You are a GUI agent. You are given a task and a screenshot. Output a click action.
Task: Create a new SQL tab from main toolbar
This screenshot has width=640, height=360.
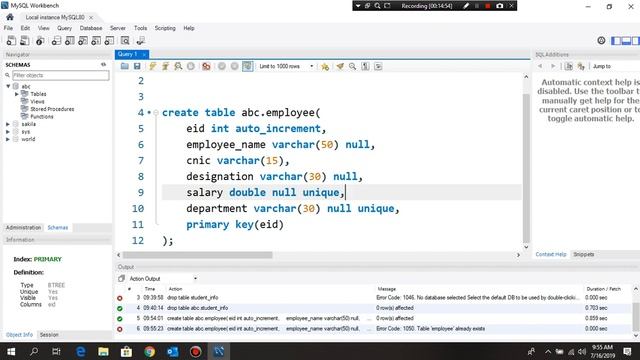click(x=11, y=40)
